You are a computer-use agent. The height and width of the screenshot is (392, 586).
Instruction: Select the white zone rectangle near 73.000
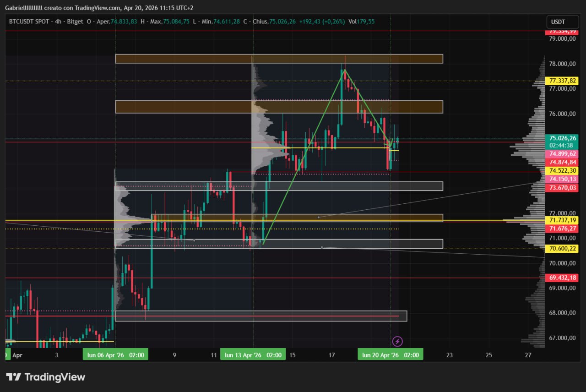point(279,186)
